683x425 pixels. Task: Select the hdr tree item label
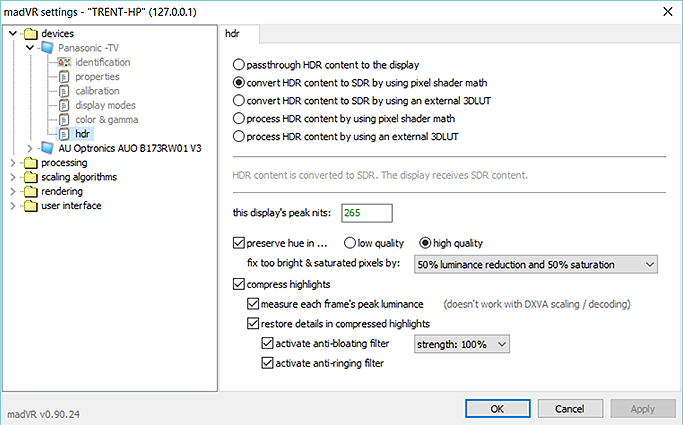coord(83,134)
